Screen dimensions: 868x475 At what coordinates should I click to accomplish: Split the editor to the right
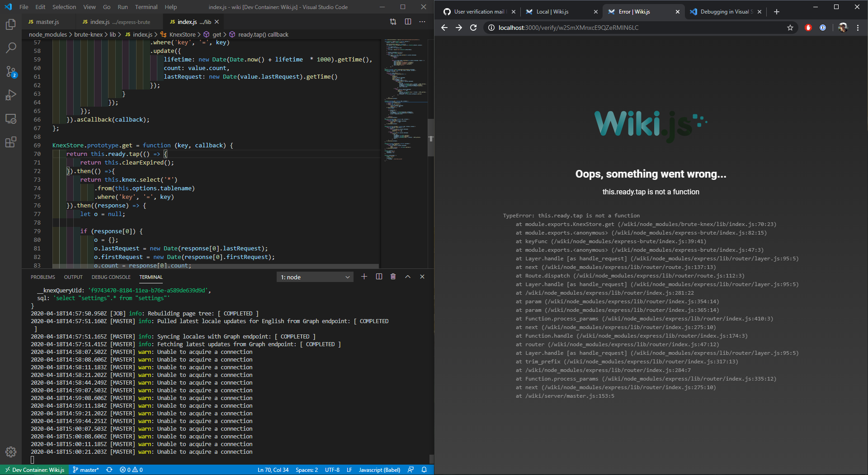pyautogui.click(x=408, y=22)
